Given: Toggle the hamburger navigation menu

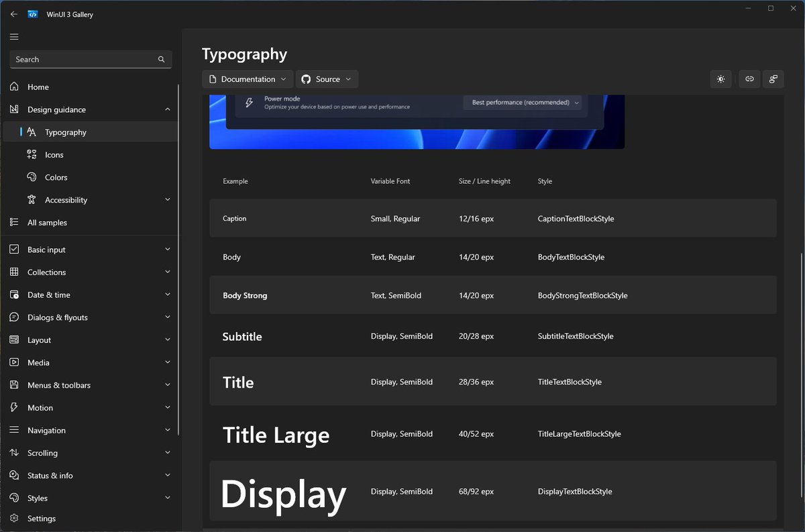Looking at the screenshot, I should pos(14,37).
